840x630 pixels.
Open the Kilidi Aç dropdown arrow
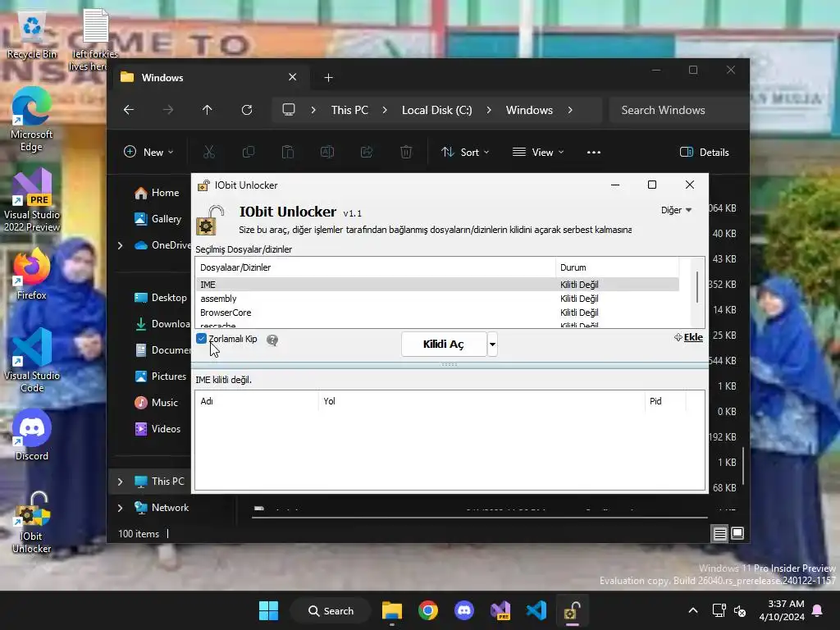click(x=492, y=344)
